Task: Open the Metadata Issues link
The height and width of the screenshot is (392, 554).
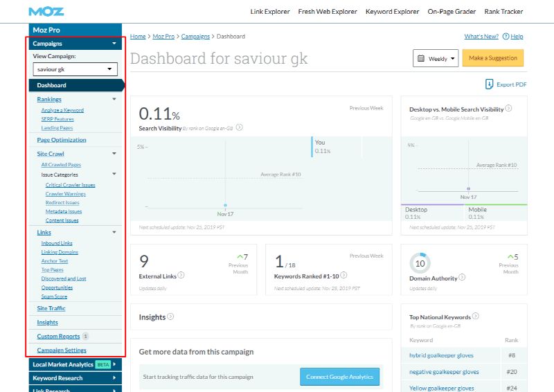Action: pyautogui.click(x=64, y=211)
